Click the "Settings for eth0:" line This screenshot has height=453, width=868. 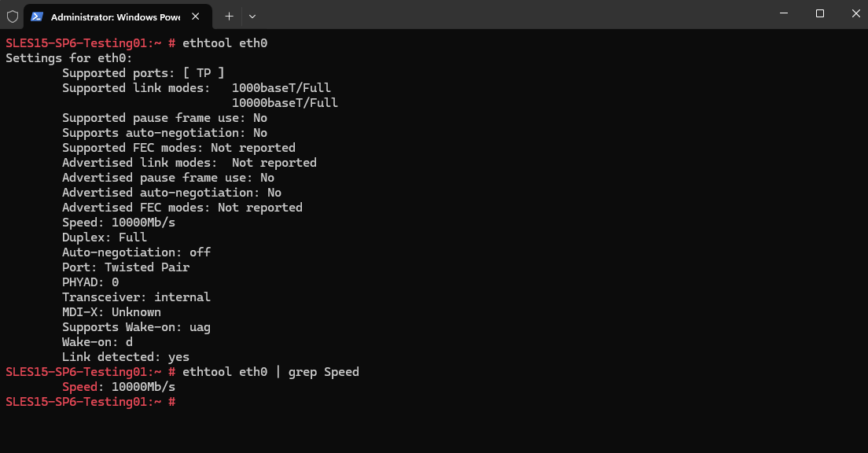pyautogui.click(x=69, y=58)
